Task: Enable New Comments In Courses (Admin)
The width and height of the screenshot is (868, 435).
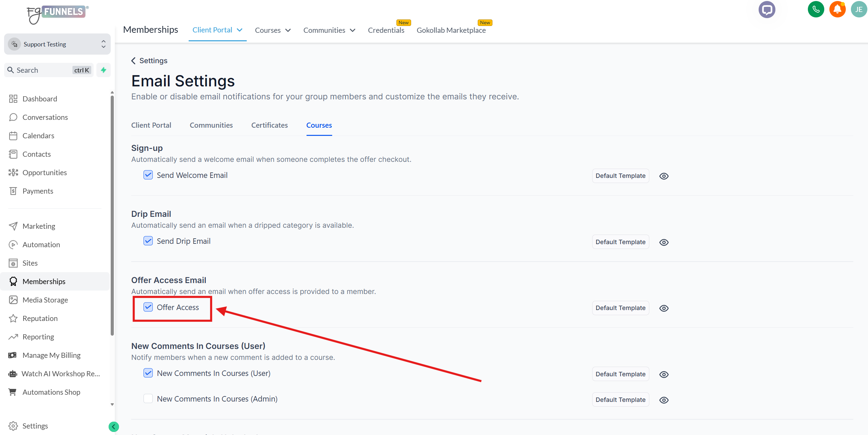Action: tap(148, 399)
